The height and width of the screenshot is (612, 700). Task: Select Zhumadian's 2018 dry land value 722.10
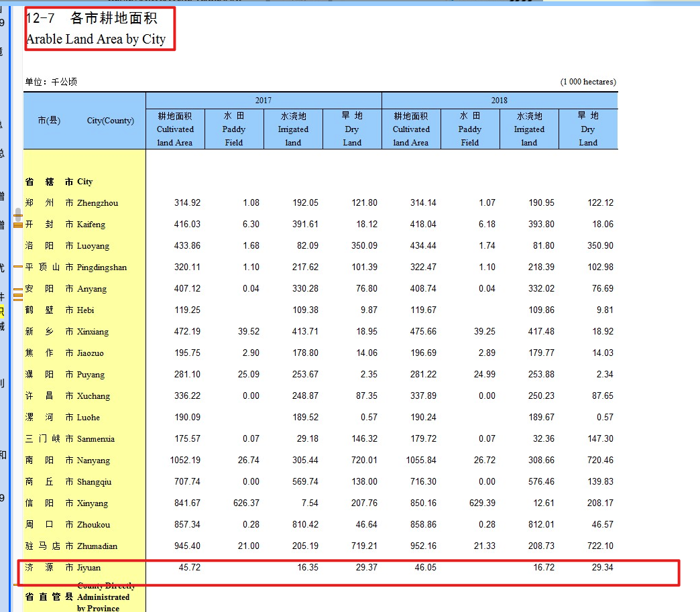click(599, 546)
